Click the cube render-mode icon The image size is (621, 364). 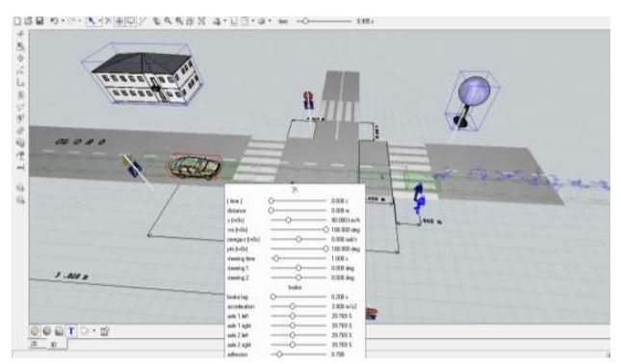(x=59, y=331)
